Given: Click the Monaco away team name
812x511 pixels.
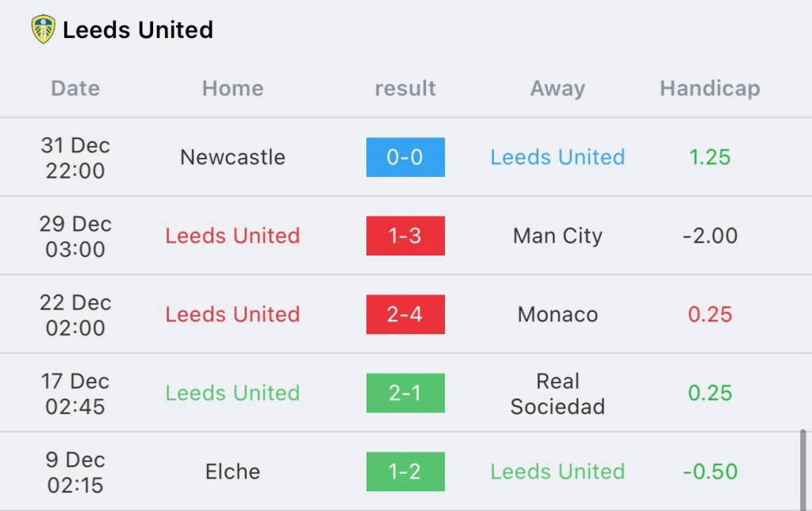Looking at the screenshot, I should tap(557, 314).
